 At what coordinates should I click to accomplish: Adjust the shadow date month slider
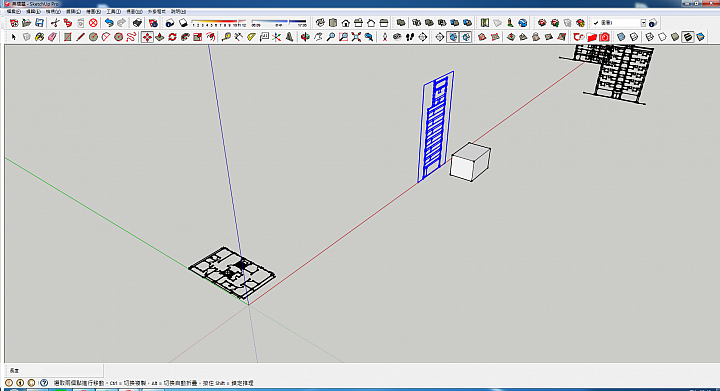[x=219, y=22]
